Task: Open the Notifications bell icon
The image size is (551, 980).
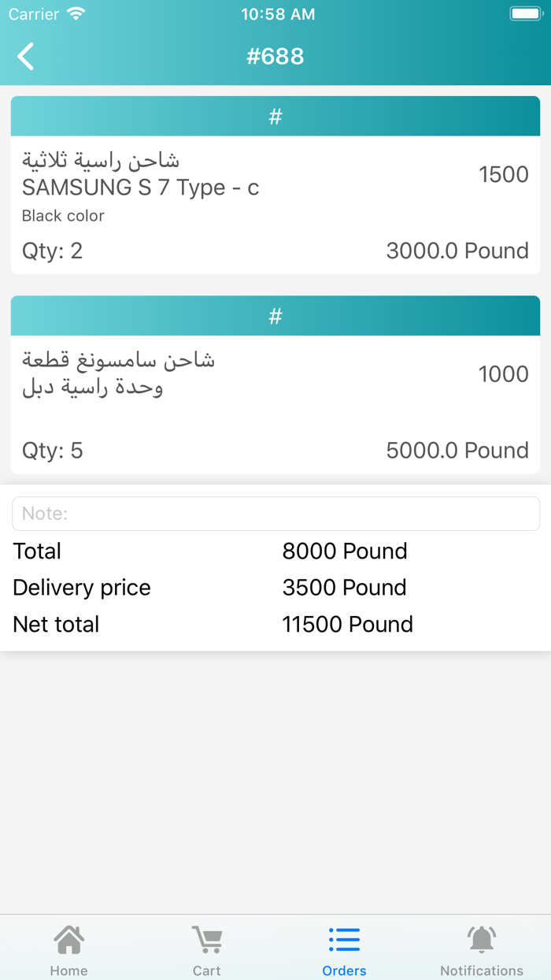Action: (x=482, y=940)
